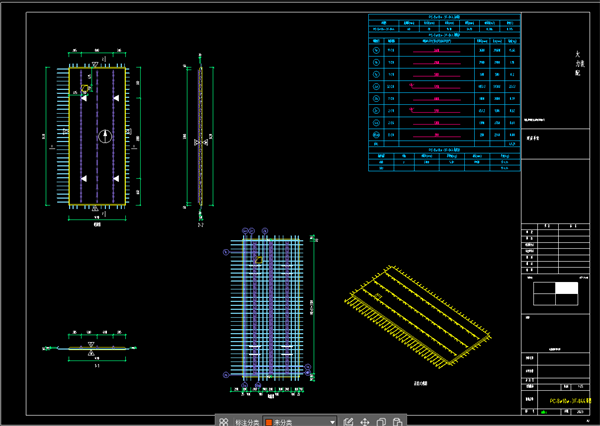Click the orange color swatch beside 未分类
This screenshot has width=600, height=426.
(269, 422)
